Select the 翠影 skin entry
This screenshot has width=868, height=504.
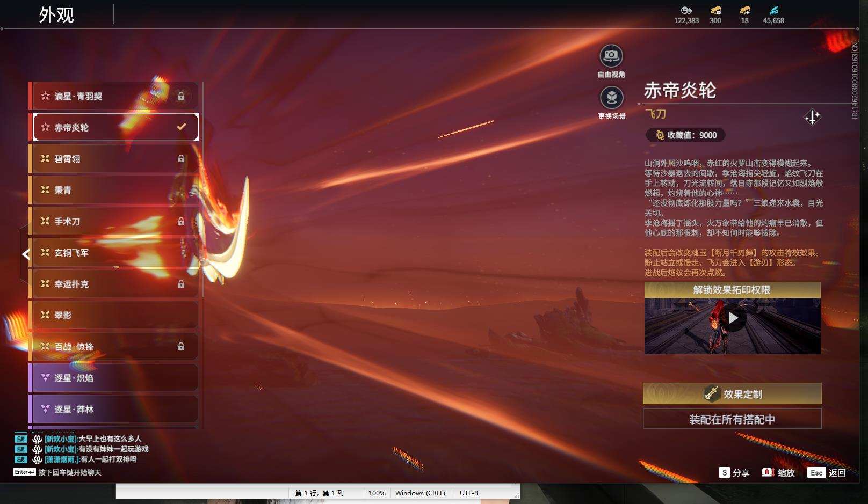coord(114,315)
